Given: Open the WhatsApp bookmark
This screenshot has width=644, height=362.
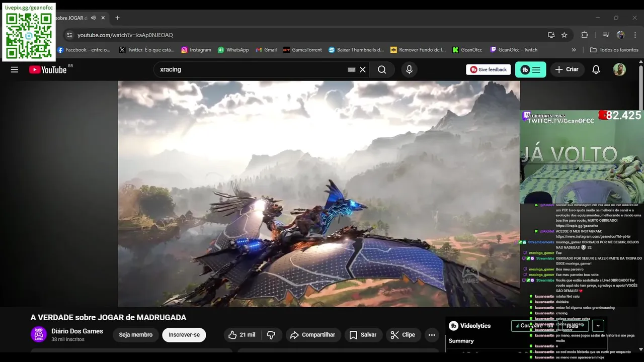Looking at the screenshot, I should pyautogui.click(x=233, y=50).
